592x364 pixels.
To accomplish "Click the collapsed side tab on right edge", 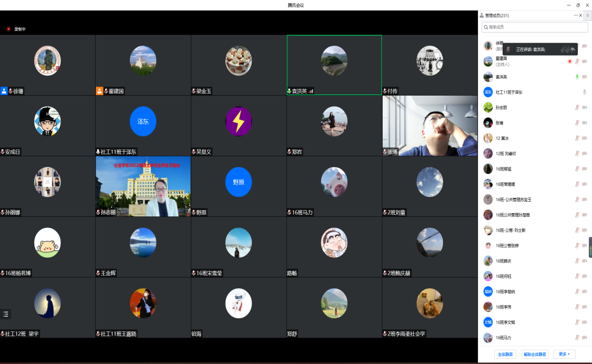I will 590,247.
